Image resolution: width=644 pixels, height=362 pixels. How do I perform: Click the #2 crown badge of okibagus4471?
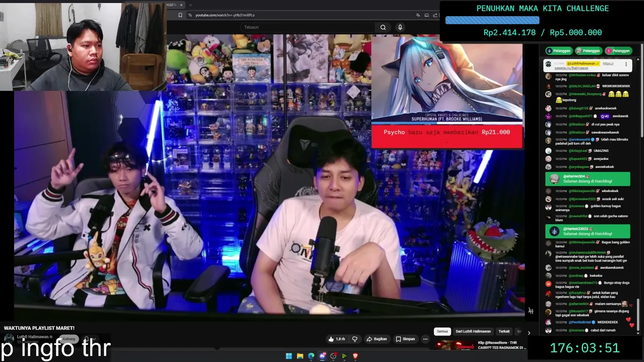pyautogui.click(x=605, y=116)
